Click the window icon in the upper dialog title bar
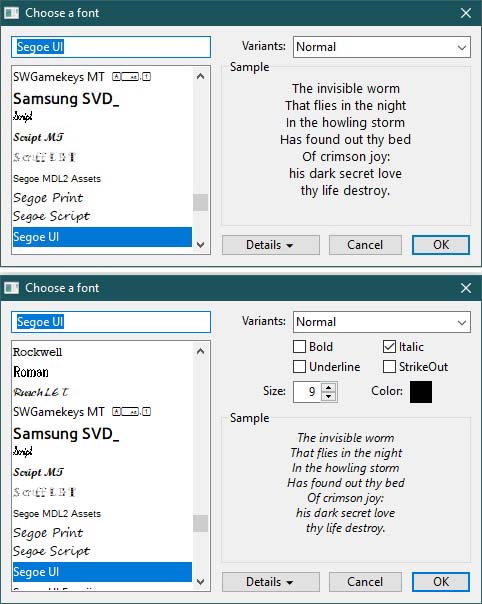482x604 pixels. [11, 13]
